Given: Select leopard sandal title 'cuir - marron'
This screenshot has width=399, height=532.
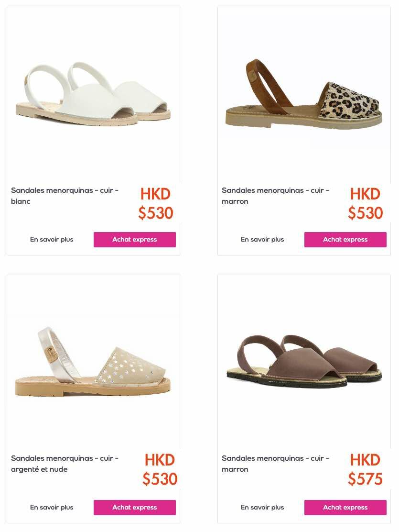Looking at the screenshot, I should [x=275, y=196].
